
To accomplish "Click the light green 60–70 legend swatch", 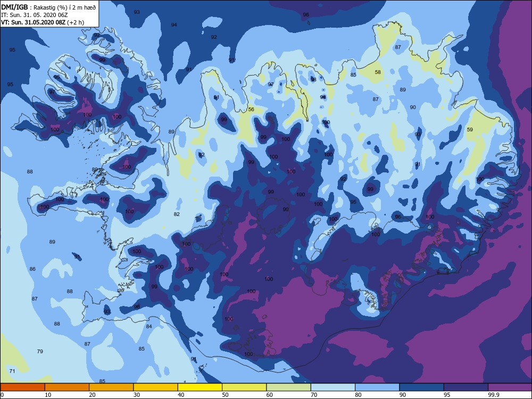I will click(x=289, y=387).
